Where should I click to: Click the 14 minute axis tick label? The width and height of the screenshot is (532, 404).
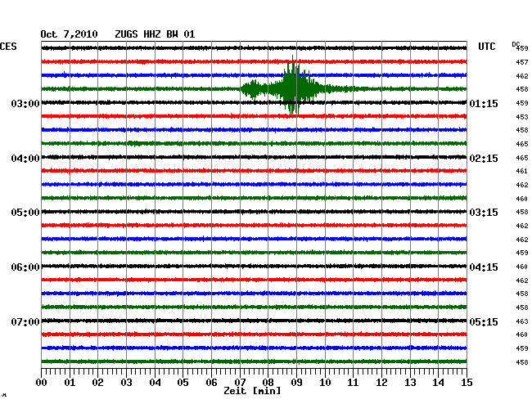click(x=438, y=382)
